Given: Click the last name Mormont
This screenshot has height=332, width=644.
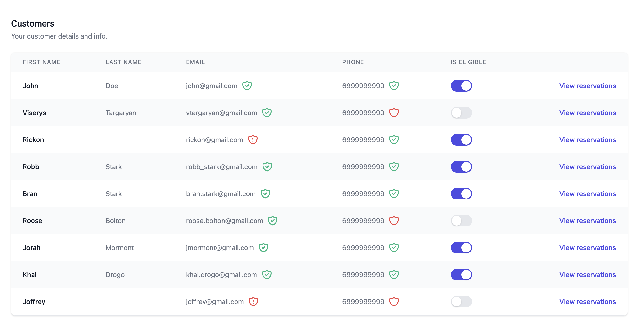Looking at the screenshot, I should 119,248.
